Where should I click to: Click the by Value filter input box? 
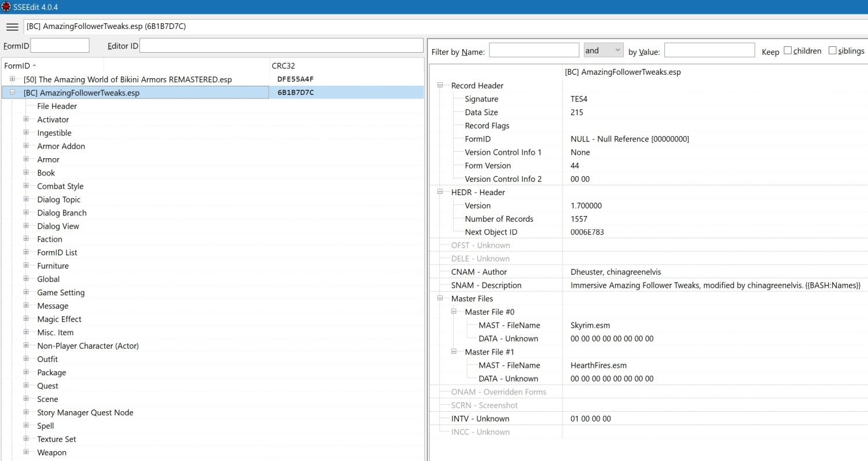coord(709,50)
